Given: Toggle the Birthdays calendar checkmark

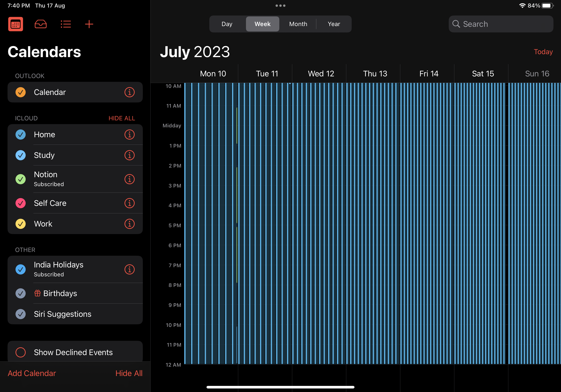Looking at the screenshot, I should pos(20,293).
